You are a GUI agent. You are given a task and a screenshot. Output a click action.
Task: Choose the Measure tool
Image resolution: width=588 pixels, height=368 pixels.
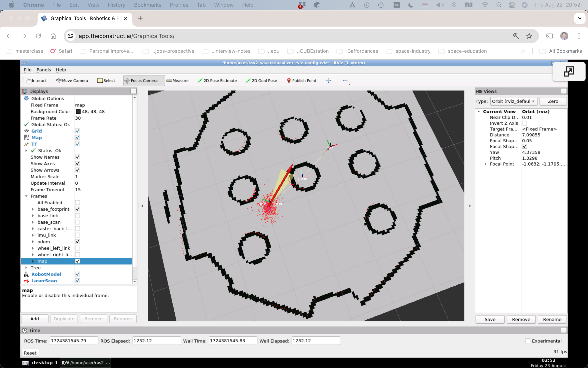(177, 81)
